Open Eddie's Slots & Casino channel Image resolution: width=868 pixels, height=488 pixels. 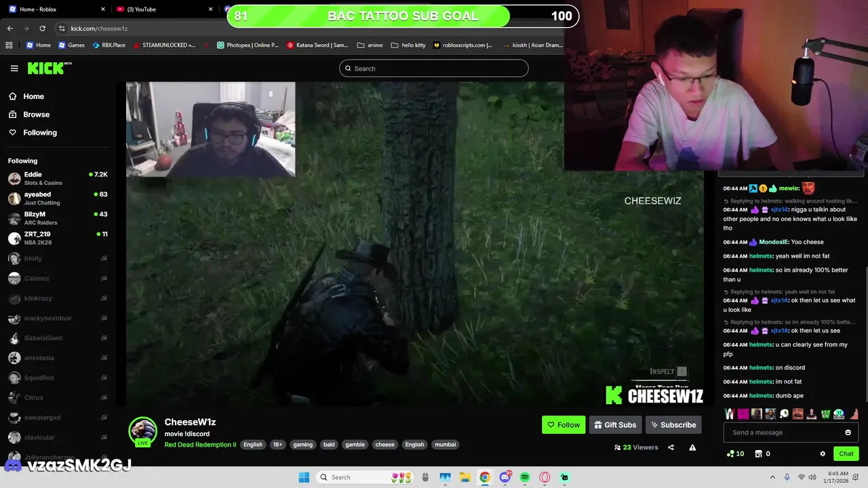coord(58,178)
